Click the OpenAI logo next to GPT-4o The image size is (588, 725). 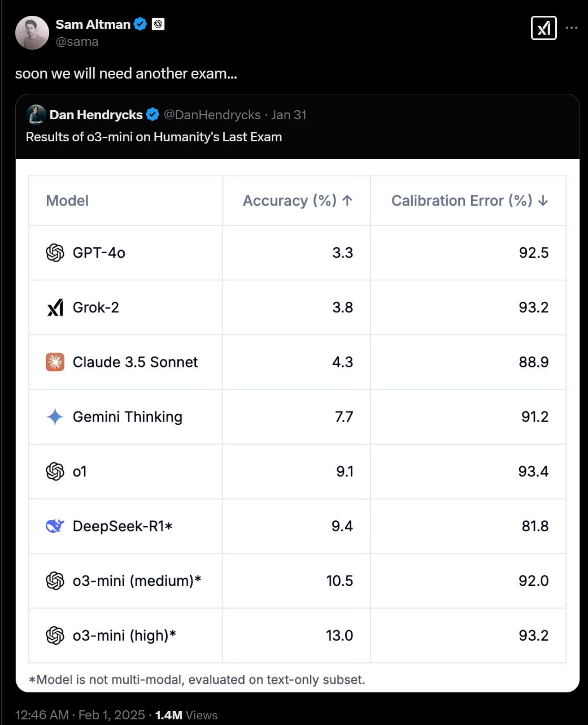pos(55,253)
